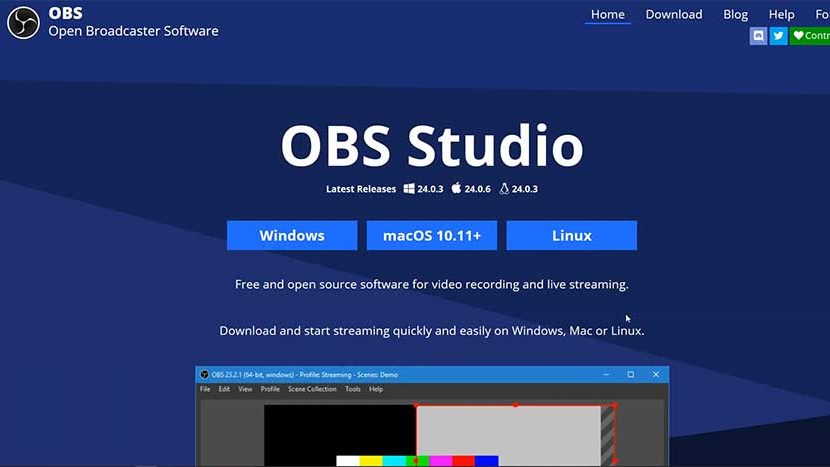
Task: Open the Blog nav link
Action: [x=735, y=14]
